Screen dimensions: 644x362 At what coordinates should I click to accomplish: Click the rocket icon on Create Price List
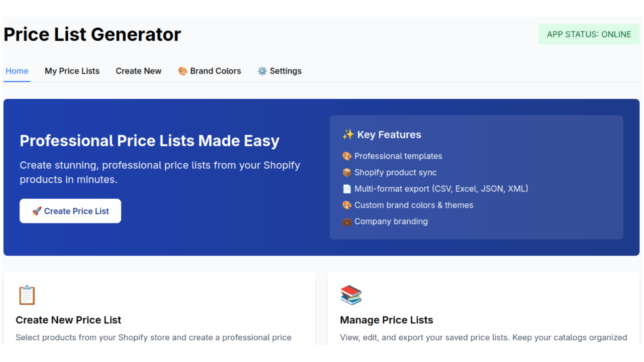37,211
